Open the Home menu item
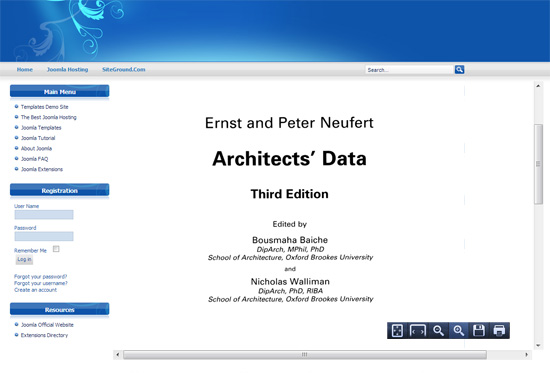The width and height of the screenshot is (550, 373). pyautogui.click(x=25, y=69)
